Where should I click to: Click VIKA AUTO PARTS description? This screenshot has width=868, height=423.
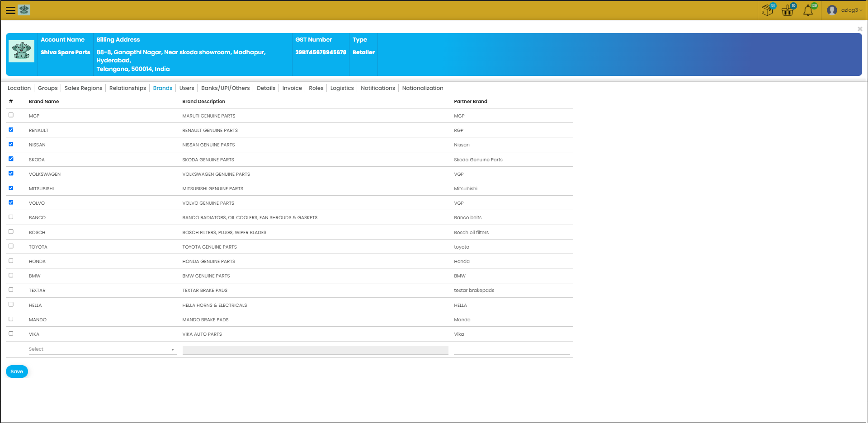tap(202, 334)
